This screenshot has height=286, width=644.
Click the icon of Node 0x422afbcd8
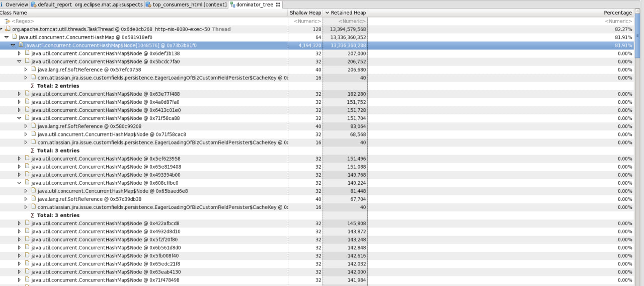coord(27,223)
